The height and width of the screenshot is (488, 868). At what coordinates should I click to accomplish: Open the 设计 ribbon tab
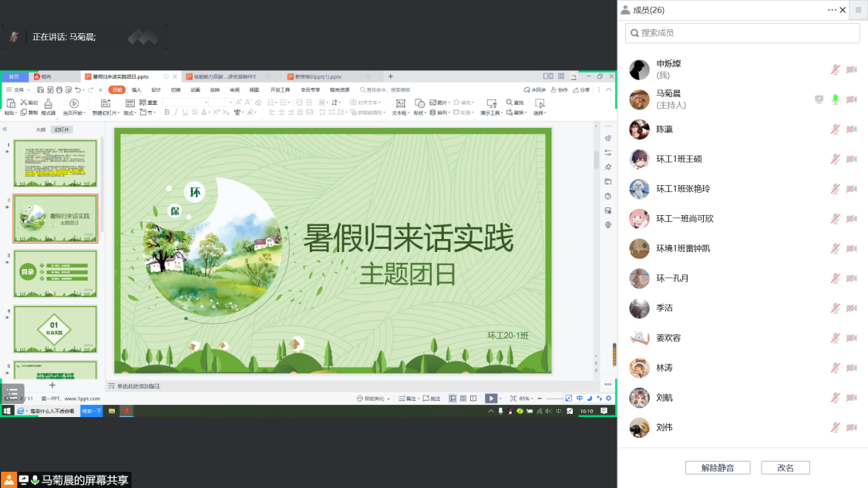click(156, 89)
